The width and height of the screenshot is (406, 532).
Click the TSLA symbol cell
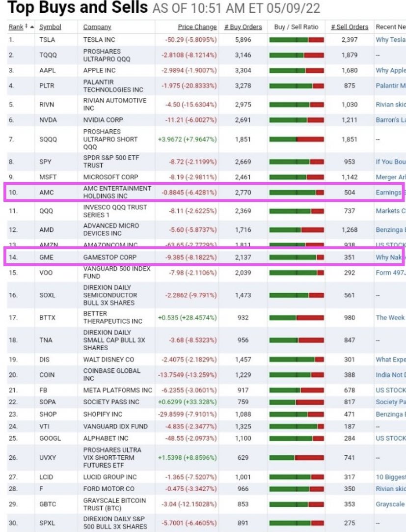coord(47,40)
